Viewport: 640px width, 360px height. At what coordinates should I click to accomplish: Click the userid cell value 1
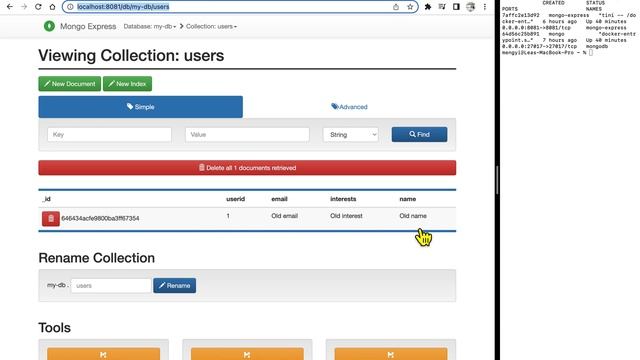tap(228, 216)
